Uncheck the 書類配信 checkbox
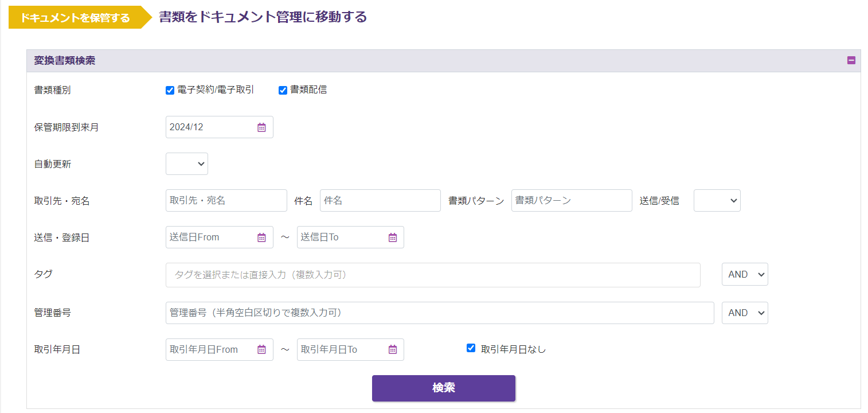 283,90
